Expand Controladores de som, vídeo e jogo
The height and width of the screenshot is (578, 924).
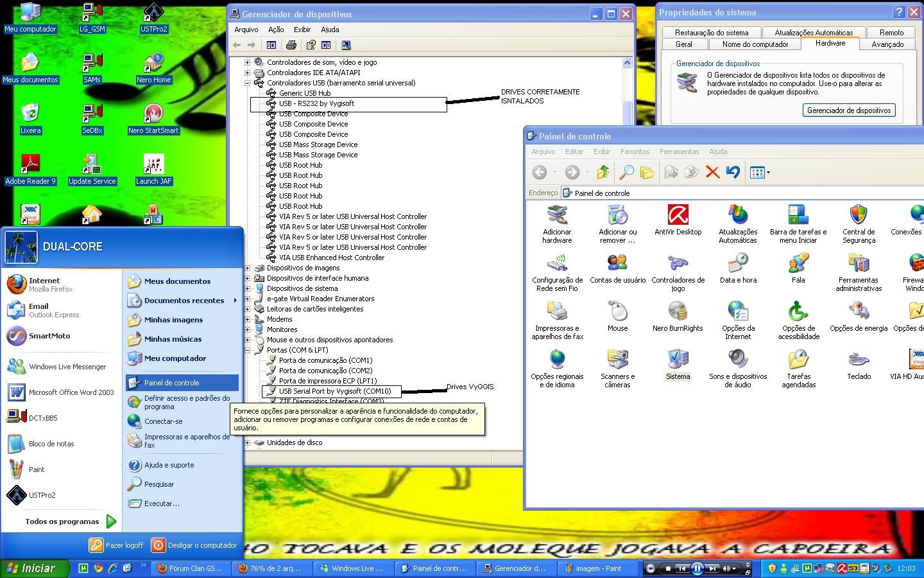coord(247,62)
